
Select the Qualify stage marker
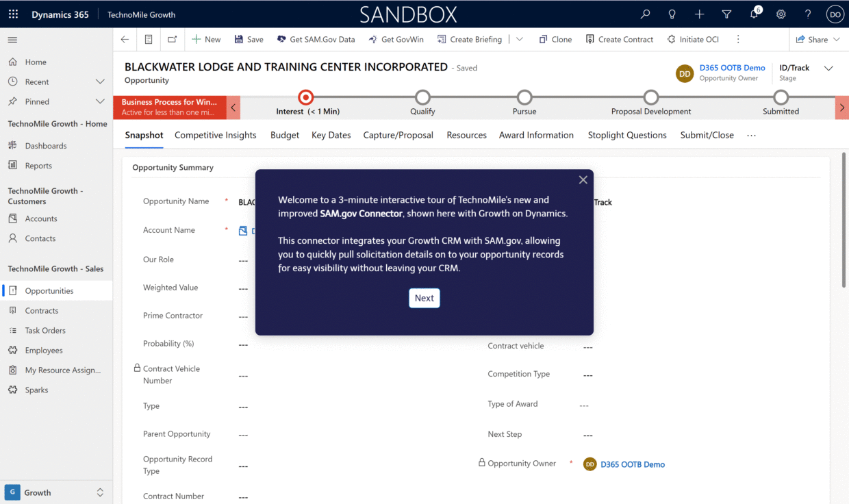(422, 97)
